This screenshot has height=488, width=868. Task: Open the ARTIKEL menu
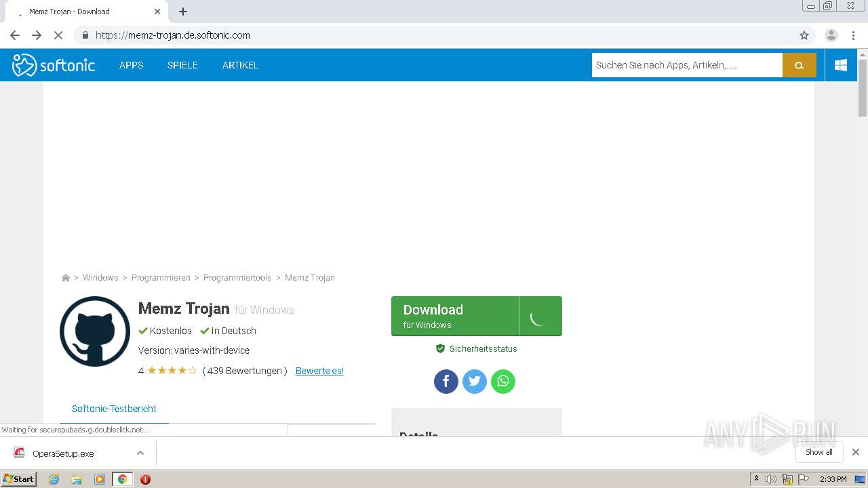click(x=240, y=65)
